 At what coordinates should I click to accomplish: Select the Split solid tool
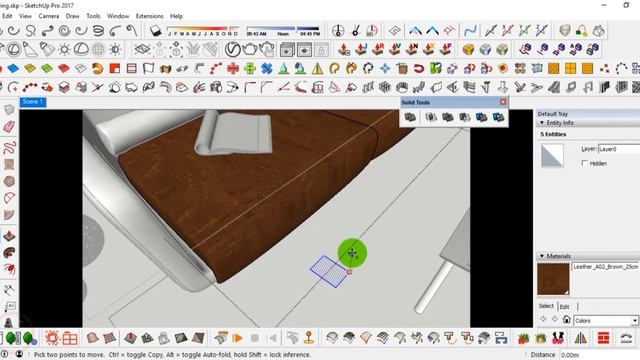(x=498, y=118)
